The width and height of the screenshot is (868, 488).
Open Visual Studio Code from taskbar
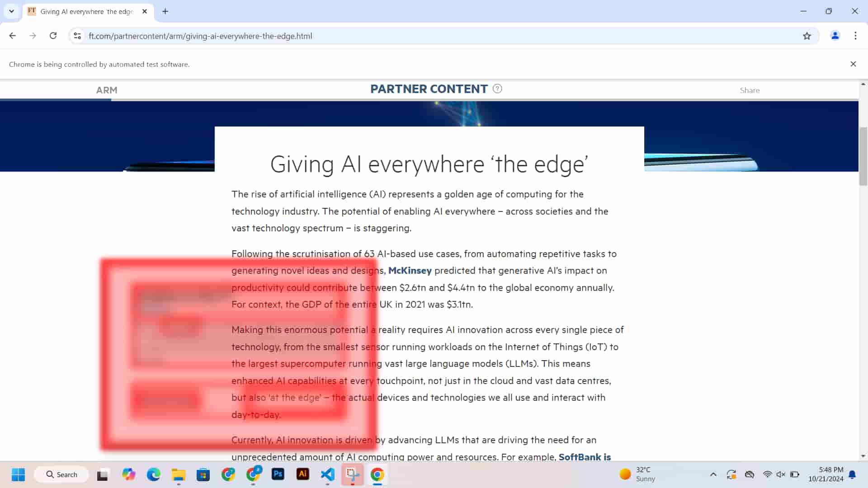pos(327,474)
